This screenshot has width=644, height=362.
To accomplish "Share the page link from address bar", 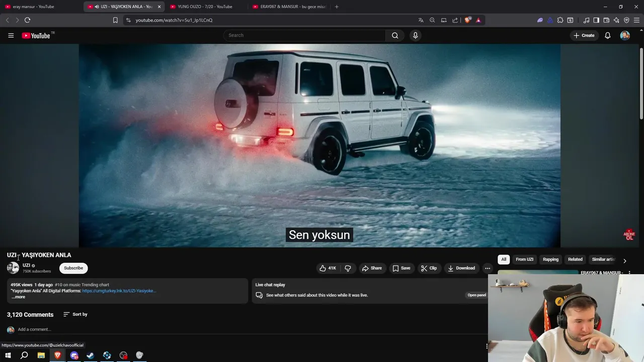I will [x=455, y=20].
